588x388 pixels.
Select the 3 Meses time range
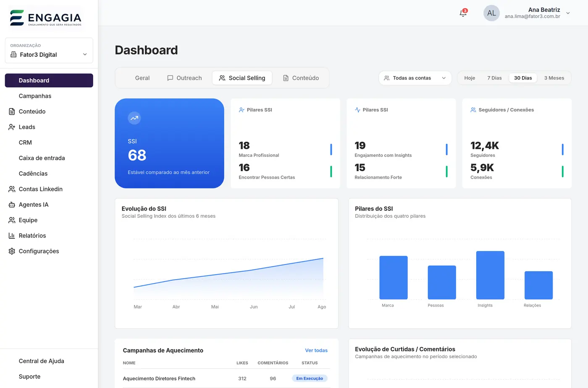[554, 78]
